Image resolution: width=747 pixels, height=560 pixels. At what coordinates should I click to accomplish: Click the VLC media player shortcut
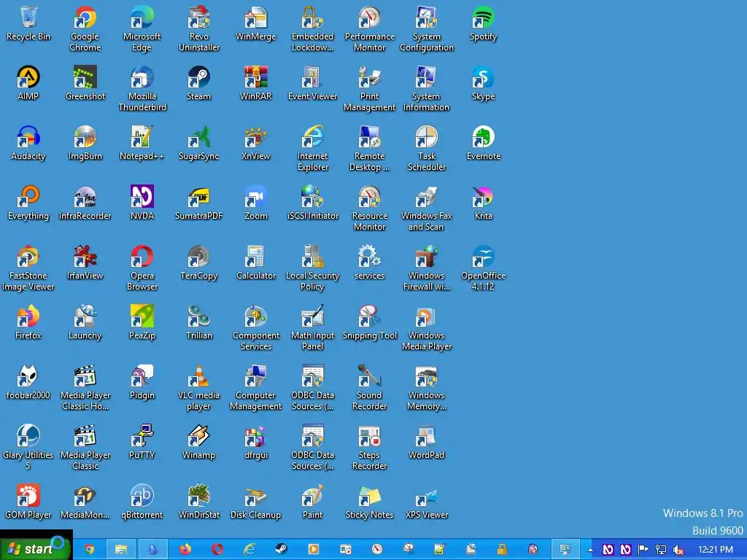(x=198, y=388)
